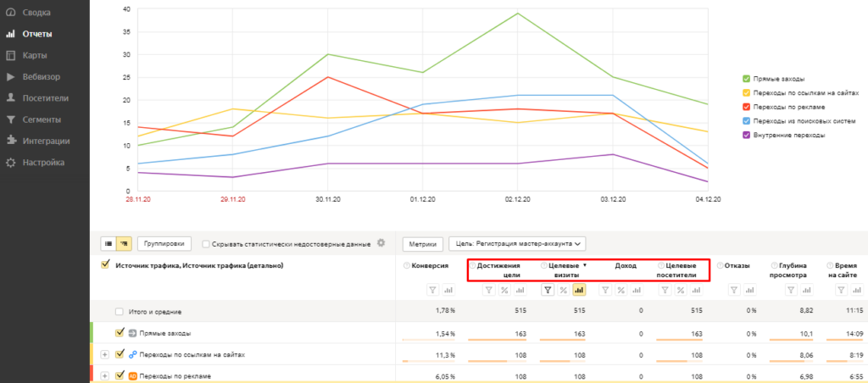Image resolution: width=868 pixels, height=383 pixels.
Task: Click the Карты icon in sidebar
Action: coord(10,56)
